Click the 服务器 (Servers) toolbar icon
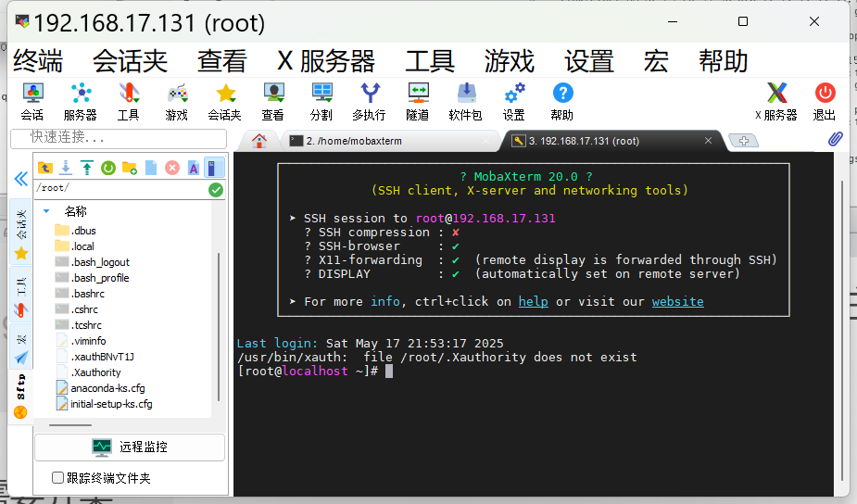The height and width of the screenshot is (504, 857). [81, 101]
